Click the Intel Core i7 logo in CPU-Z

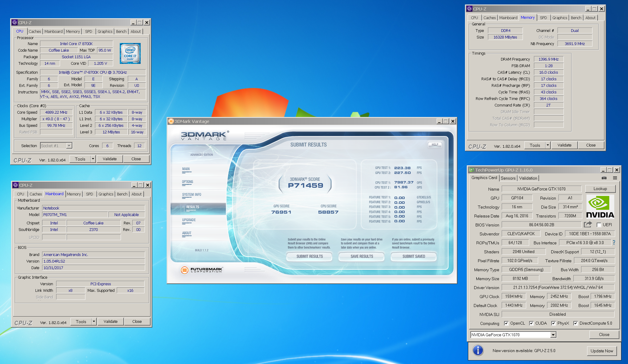pos(130,53)
